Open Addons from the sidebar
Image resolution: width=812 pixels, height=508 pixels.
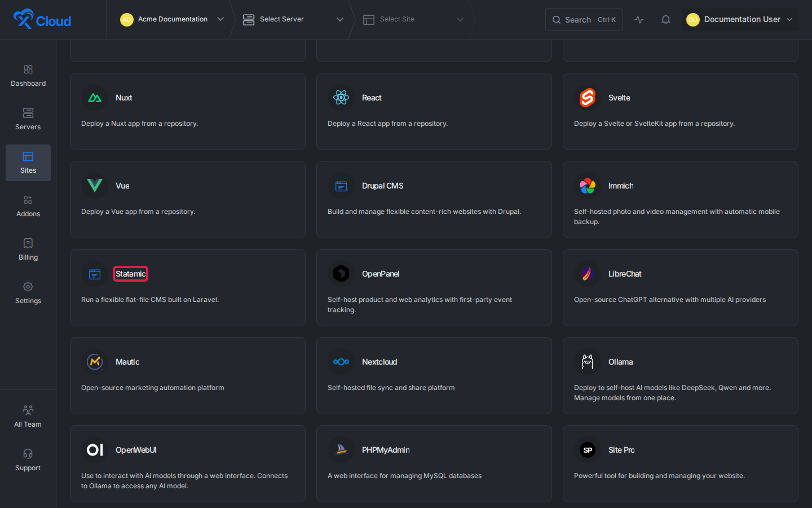[x=28, y=206]
